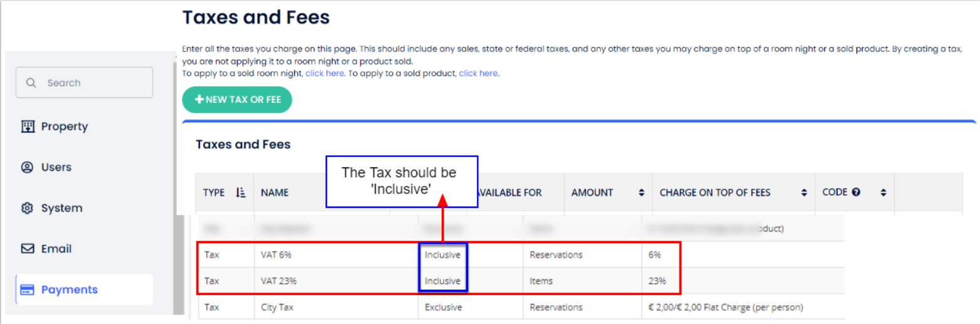Follow the sold room night click here link
Viewport: 980px width, 324px height.
pyautogui.click(x=324, y=73)
